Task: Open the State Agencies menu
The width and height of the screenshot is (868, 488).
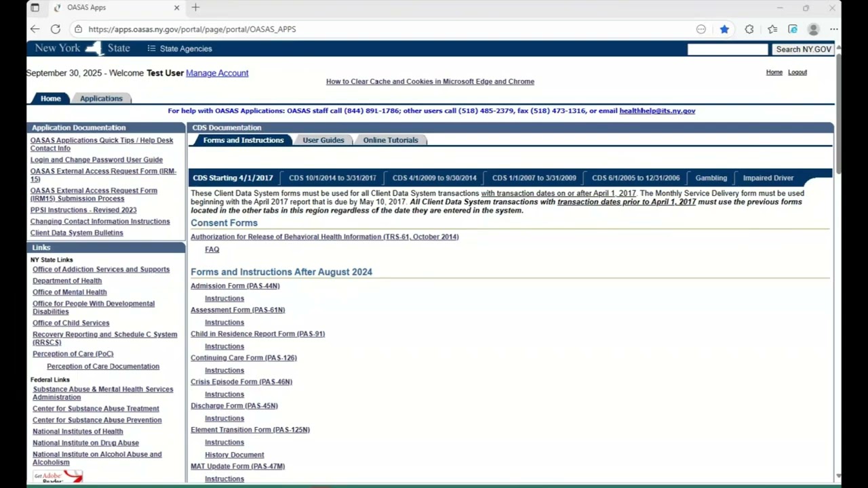Action: click(x=180, y=49)
